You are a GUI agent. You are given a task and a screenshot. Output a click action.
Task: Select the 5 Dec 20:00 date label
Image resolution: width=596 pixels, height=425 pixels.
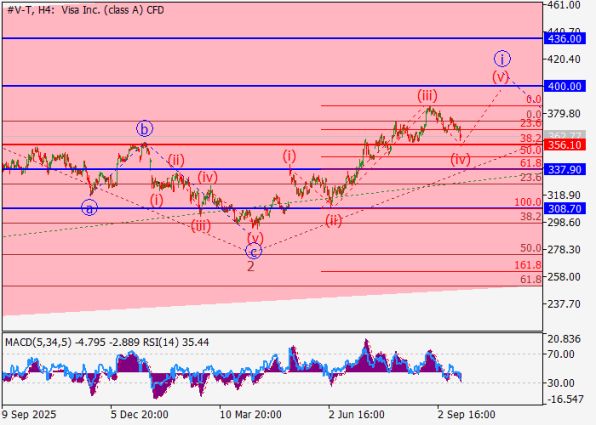tap(139, 414)
